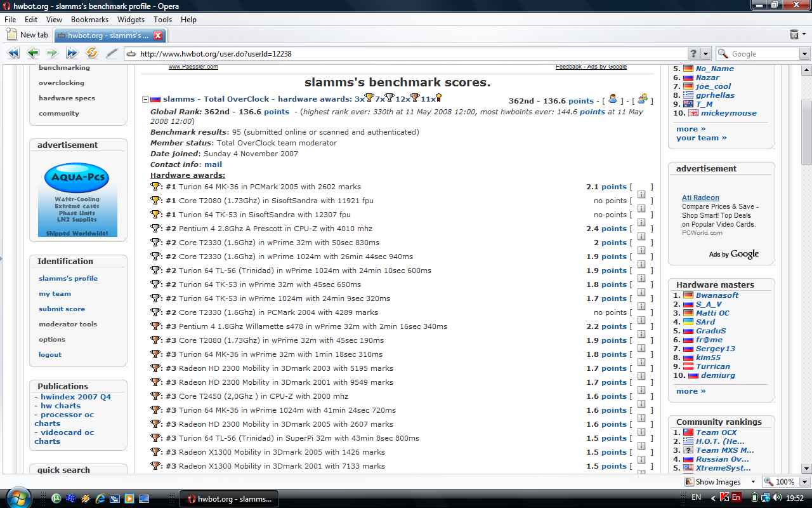
Task: Click the hwbot.org taskbar button
Action: click(229, 499)
